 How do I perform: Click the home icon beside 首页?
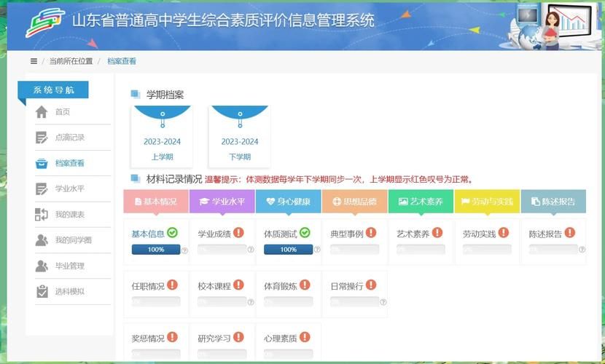(x=42, y=112)
